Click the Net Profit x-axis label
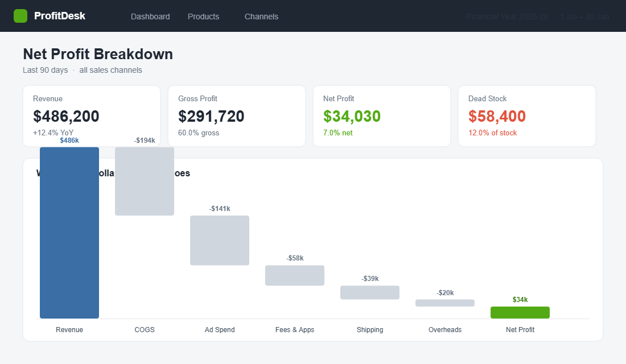 [x=520, y=330]
